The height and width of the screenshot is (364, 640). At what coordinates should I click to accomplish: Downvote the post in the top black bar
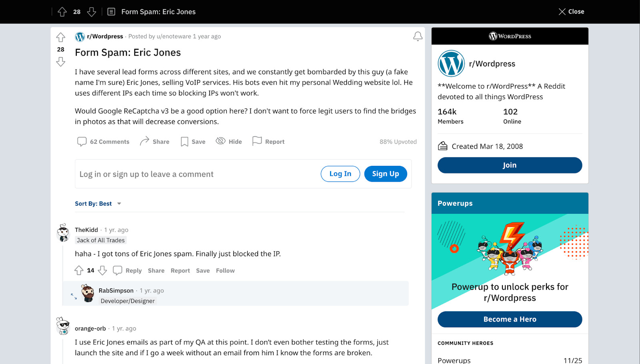(92, 12)
